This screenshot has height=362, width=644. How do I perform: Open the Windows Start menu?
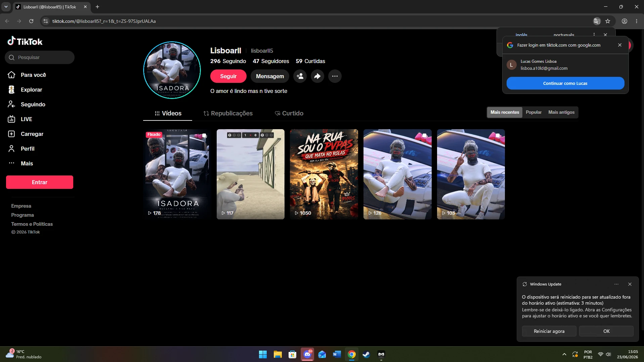tap(263, 354)
